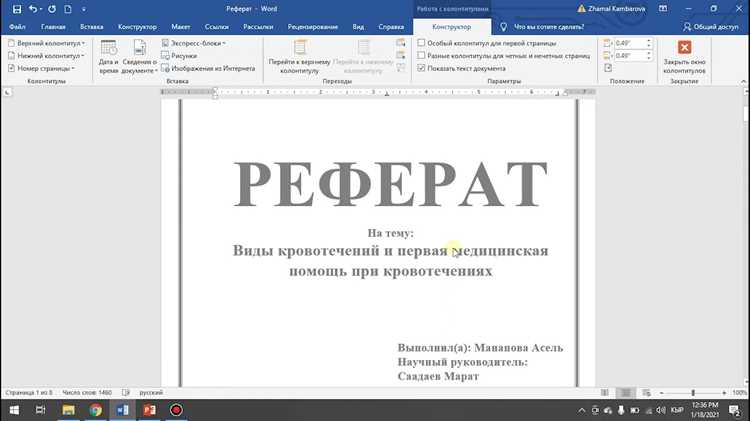Click Перейти к верхнему колонтитулу
Screen dimensions: 750x421
[x=299, y=56]
